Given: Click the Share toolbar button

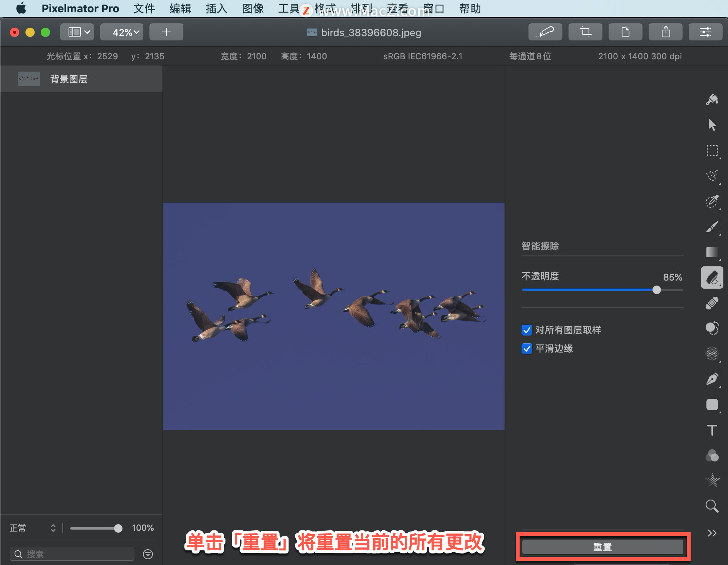Looking at the screenshot, I should [x=665, y=32].
